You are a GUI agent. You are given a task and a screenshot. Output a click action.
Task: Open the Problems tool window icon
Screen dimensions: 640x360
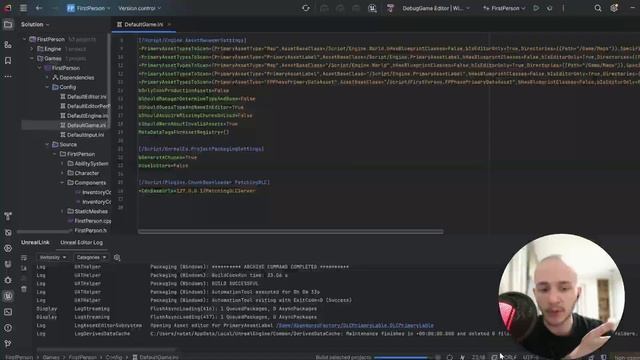click(x=8, y=328)
